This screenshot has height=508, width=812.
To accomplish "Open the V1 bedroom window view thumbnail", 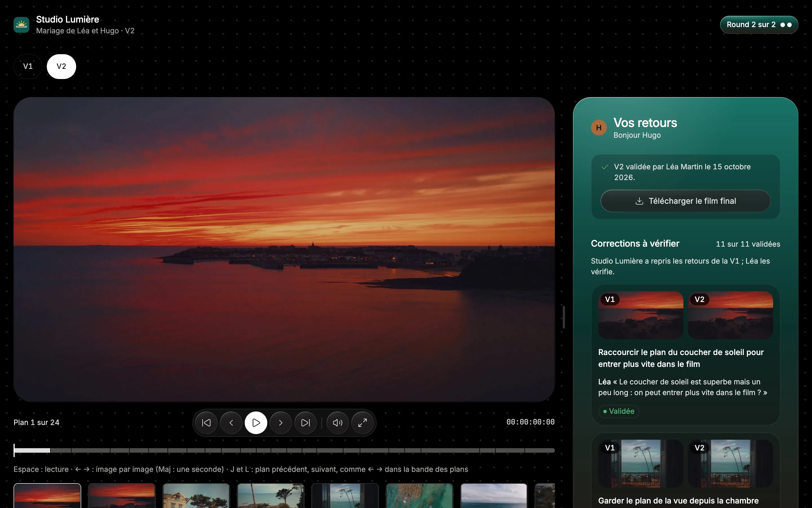I will point(641,464).
